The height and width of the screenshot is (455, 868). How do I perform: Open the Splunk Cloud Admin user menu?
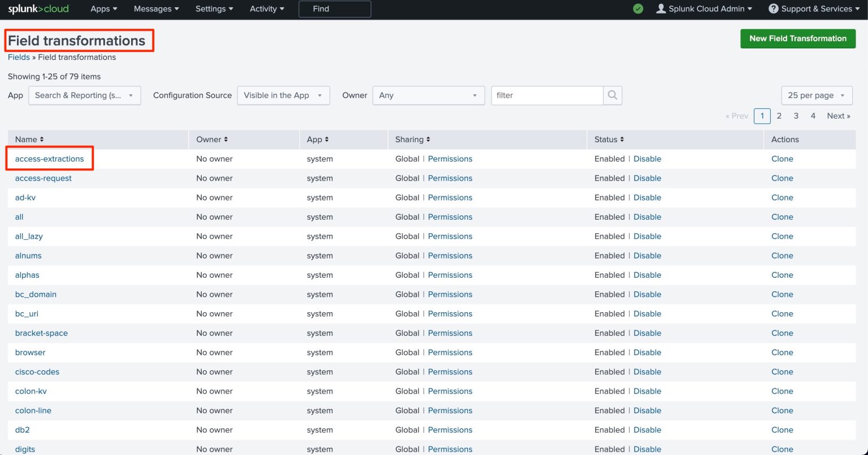tap(704, 9)
